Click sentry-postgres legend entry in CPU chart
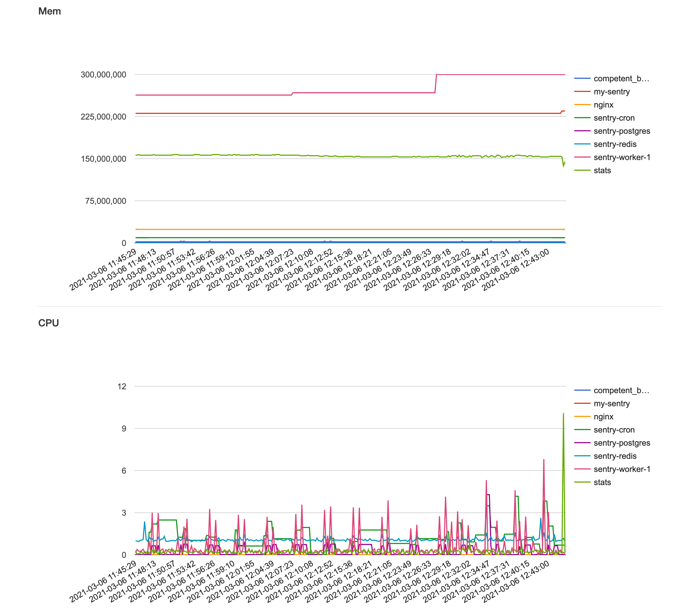Screen dimensions: 700x612 612,443
